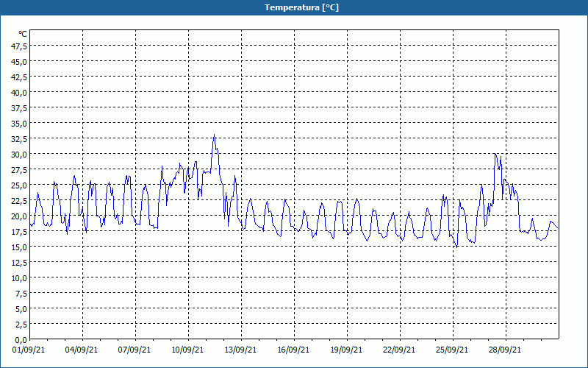This screenshot has height=368, width=588.
Task: Select the 20,0 y-axis value
Action: click(20, 216)
